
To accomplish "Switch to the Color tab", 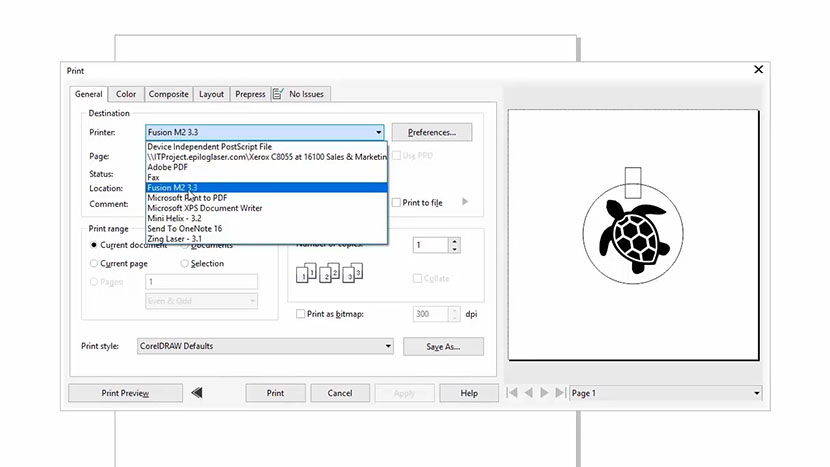I will [x=125, y=94].
